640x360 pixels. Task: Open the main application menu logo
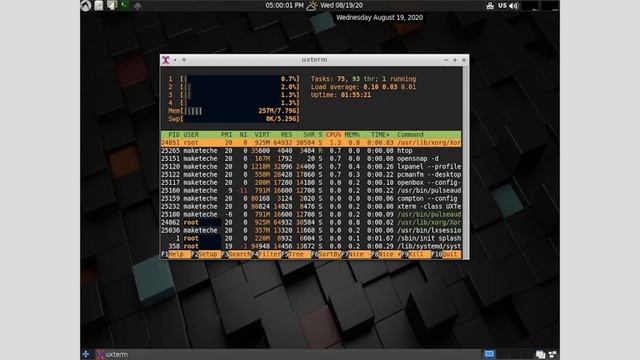86,5
